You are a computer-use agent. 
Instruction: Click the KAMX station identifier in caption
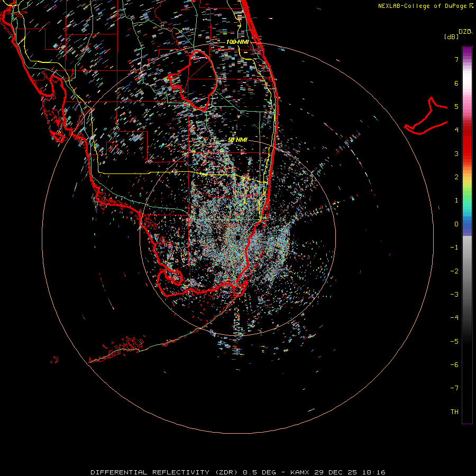300,472
